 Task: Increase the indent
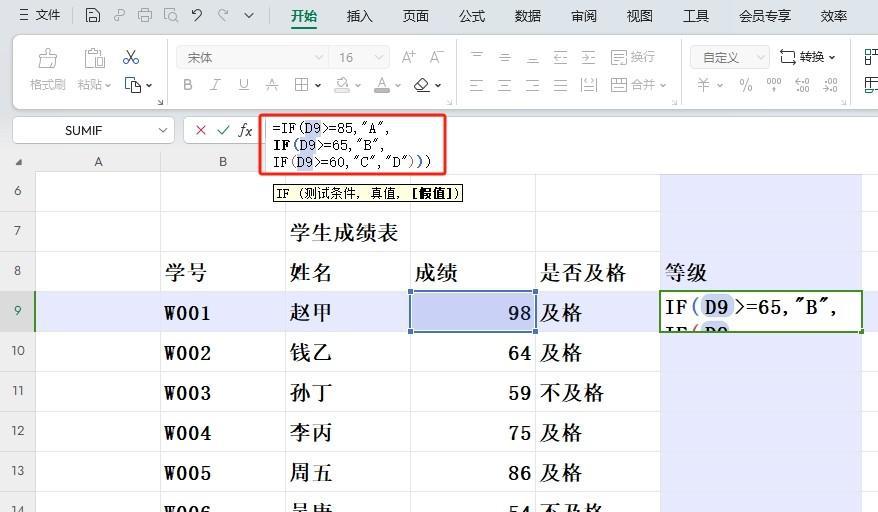tap(589, 57)
